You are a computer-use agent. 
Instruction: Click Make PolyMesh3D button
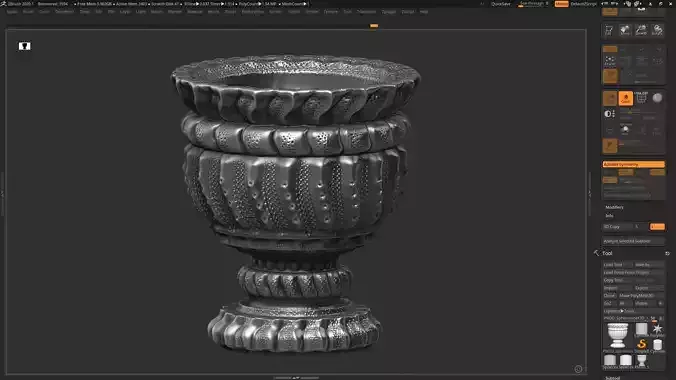[641, 295]
